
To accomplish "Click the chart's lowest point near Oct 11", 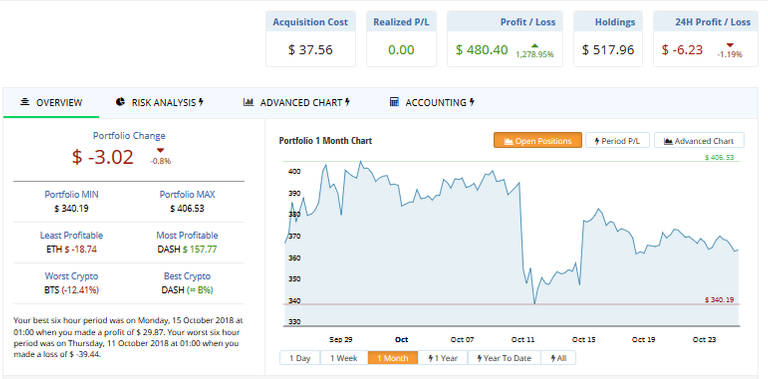I will [534, 304].
